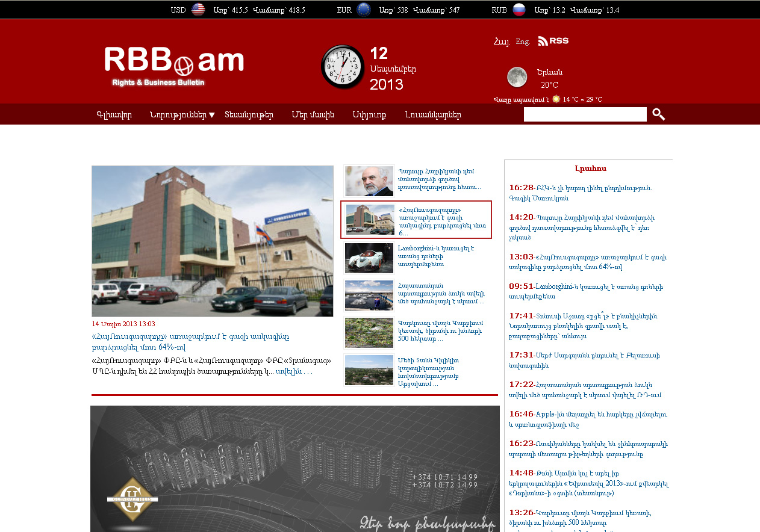Click the RUB Russian flag icon
Image resolution: width=760 pixels, height=532 pixels.
[519, 10]
